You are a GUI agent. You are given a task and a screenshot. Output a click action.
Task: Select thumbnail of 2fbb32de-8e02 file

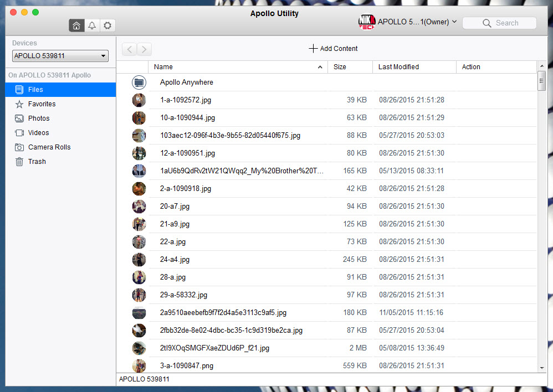coord(139,331)
